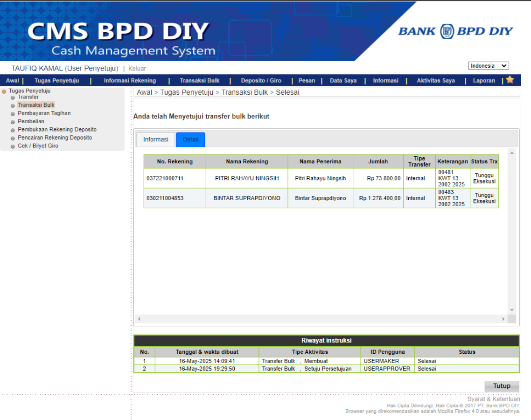531x420 pixels.
Task: Click Tugas Penyetuju in the breadcrumb
Action: pyautogui.click(x=187, y=92)
